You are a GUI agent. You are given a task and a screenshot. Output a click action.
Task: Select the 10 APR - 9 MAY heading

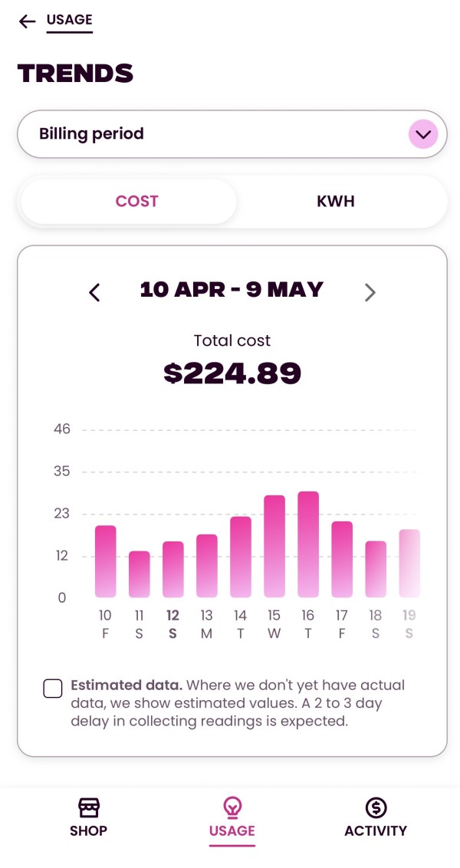click(232, 290)
